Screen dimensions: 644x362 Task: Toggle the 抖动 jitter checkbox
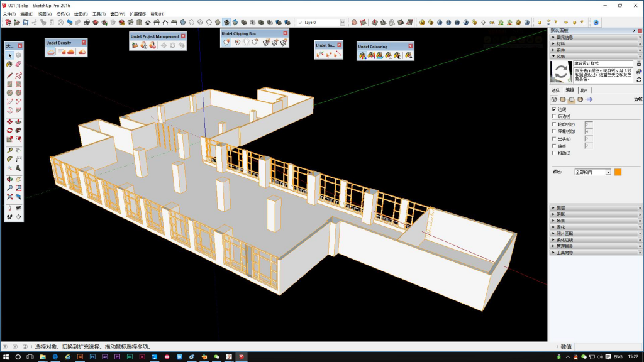click(x=554, y=153)
